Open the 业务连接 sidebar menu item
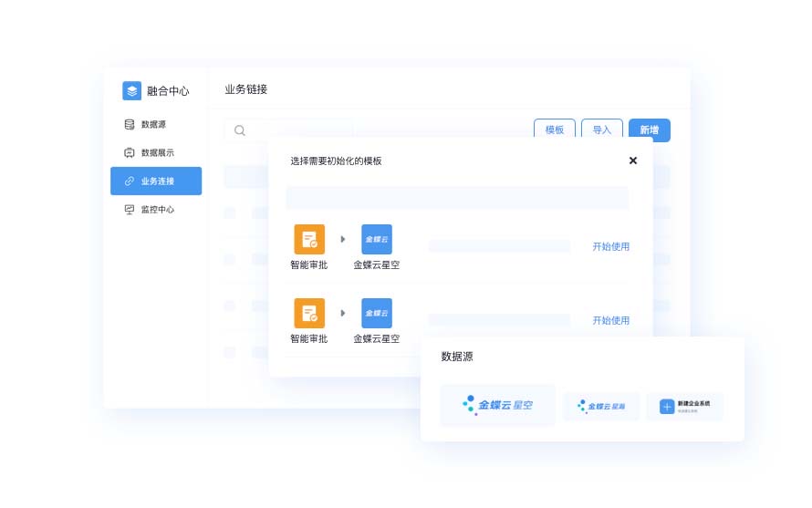The height and width of the screenshot is (508, 812). click(x=156, y=181)
